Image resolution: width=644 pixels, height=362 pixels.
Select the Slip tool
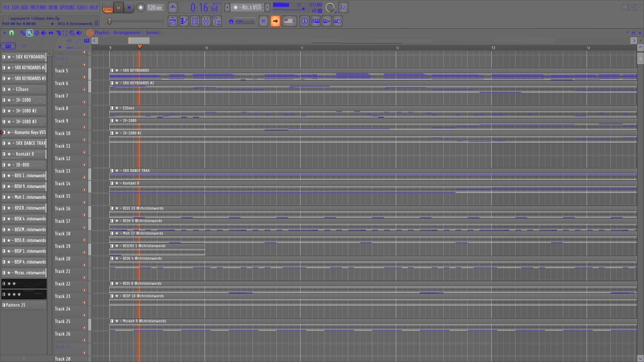coord(51,33)
